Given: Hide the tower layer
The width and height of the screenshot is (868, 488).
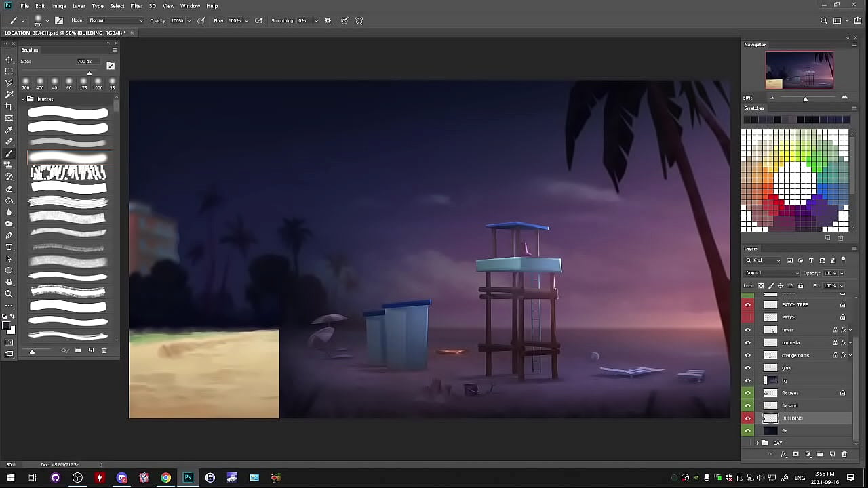Looking at the screenshot, I should (x=748, y=330).
